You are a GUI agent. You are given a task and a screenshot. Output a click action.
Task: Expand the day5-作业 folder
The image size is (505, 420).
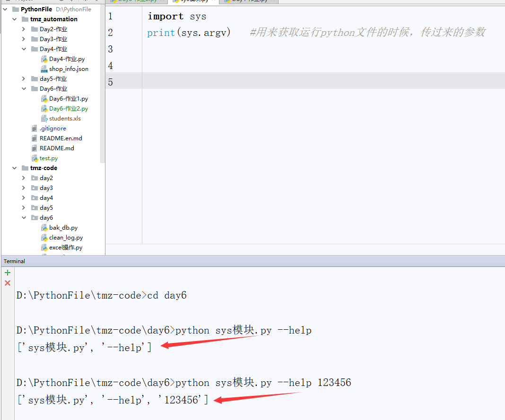(x=24, y=79)
